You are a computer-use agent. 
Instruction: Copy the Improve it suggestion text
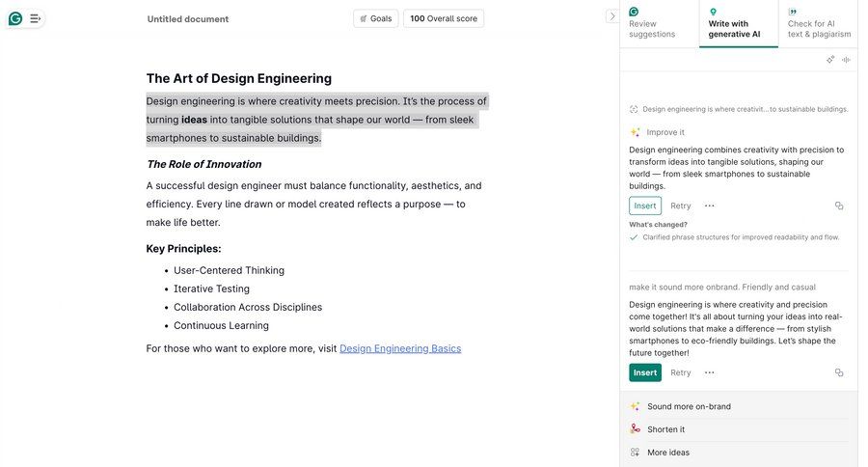click(x=839, y=206)
